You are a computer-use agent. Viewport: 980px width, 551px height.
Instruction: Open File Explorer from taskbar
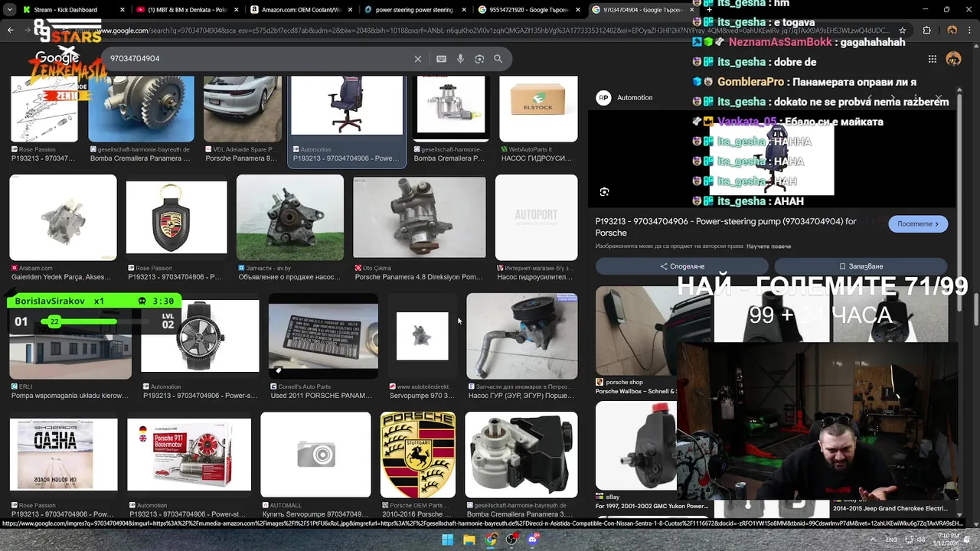469,540
